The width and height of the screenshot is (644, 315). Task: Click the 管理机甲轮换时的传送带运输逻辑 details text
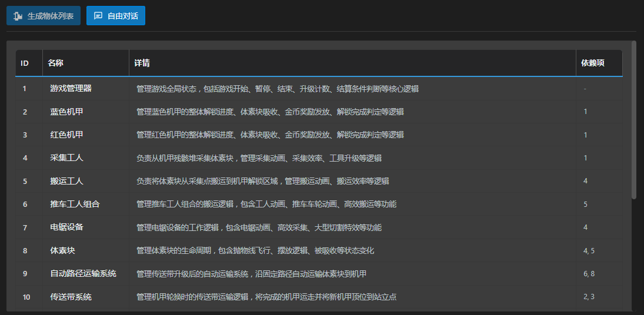click(266, 297)
